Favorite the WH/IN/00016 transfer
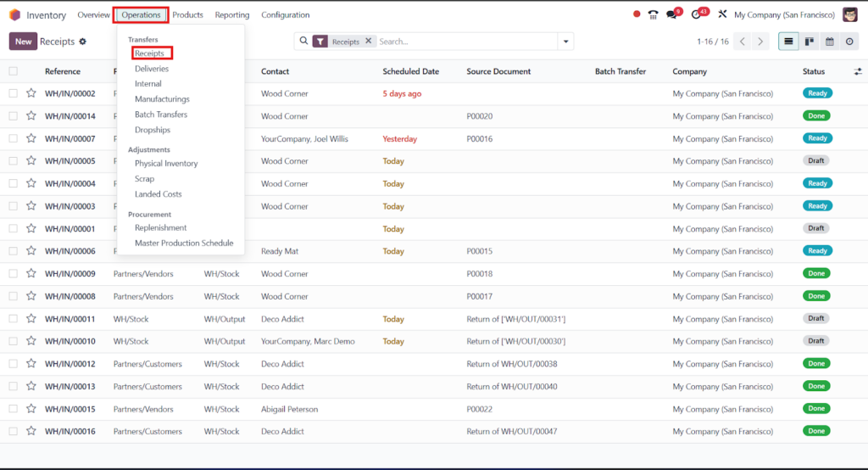The width and height of the screenshot is (868, 470). (31, 431)
